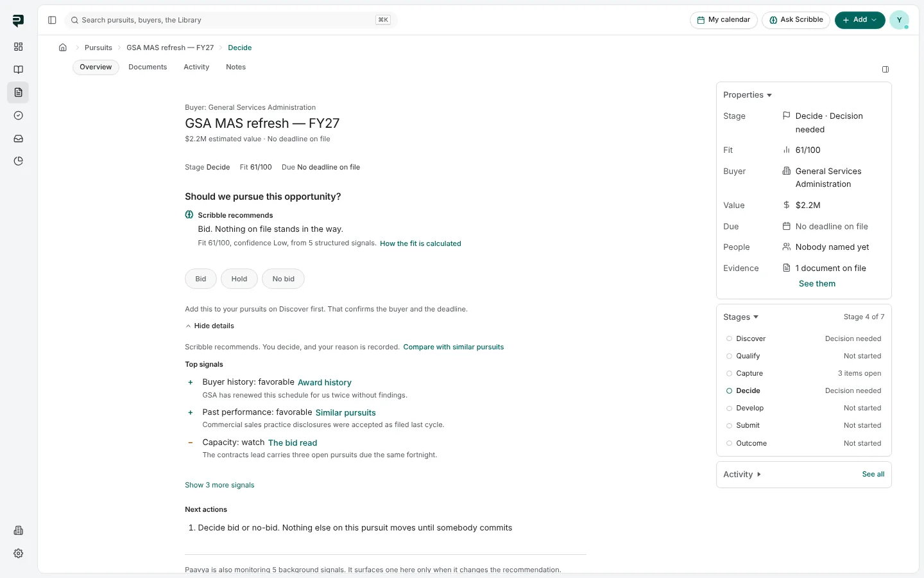Choose the Bid decision button
The width and height of the screenshot is (924, 578).
201,279
